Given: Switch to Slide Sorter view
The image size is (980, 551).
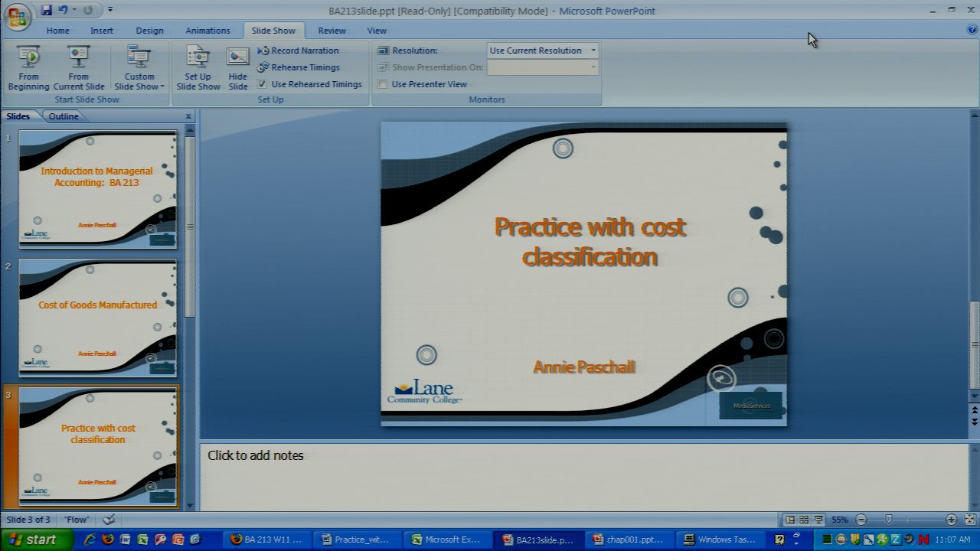Looking at the screenshot, I should [804, 520].
